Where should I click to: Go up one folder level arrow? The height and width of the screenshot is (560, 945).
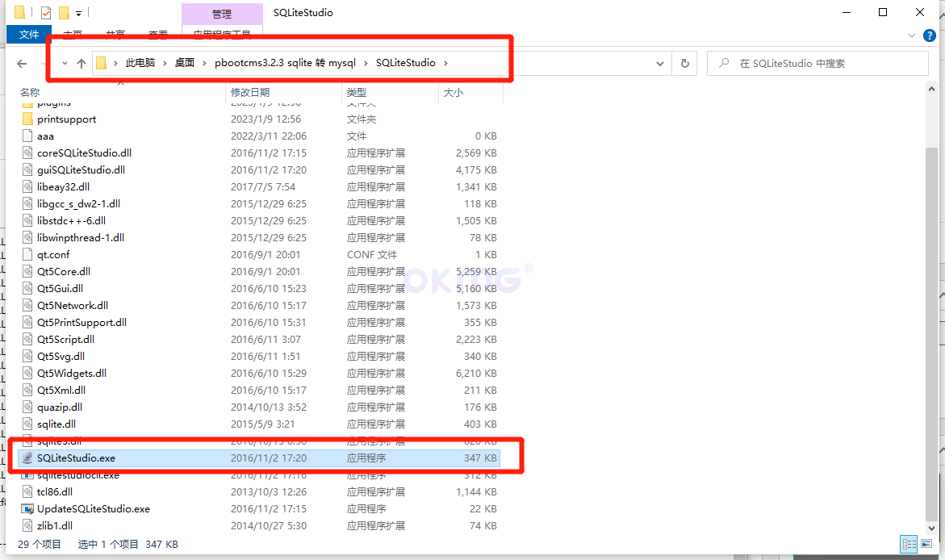click(x=82, y=63)
